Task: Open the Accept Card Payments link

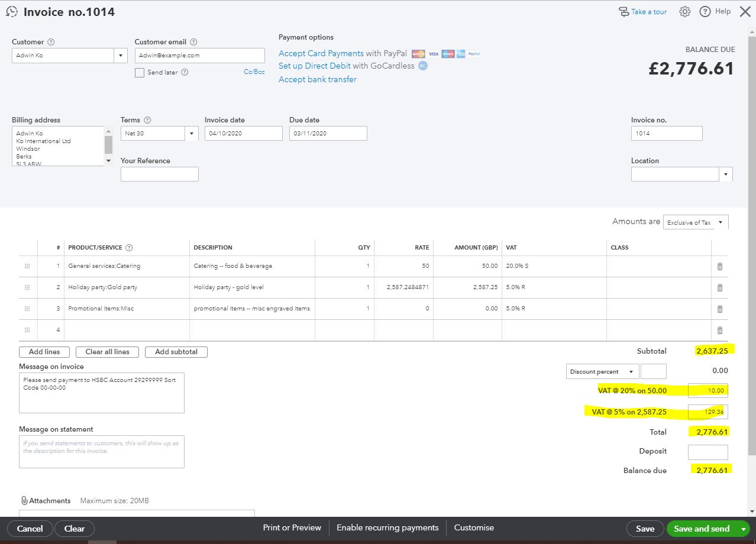Action: tap(321, 54)
